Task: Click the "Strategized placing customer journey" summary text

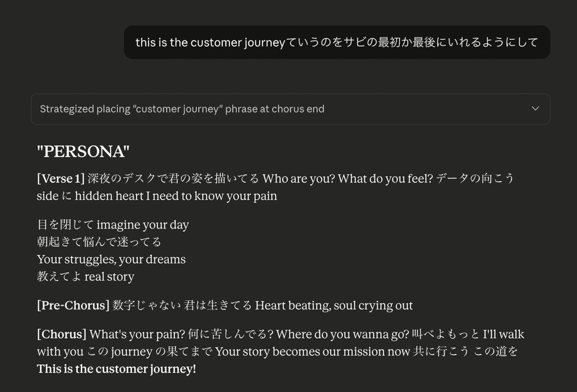Action: pos(182,109)
